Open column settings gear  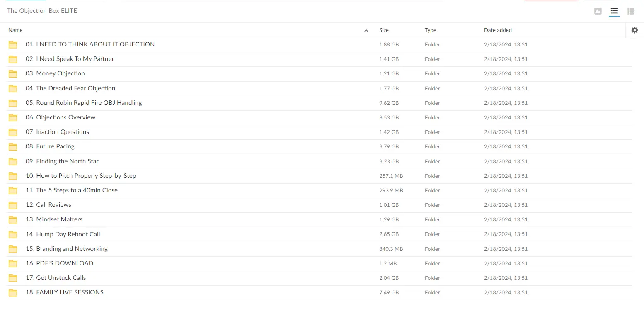tap(634, 30)
